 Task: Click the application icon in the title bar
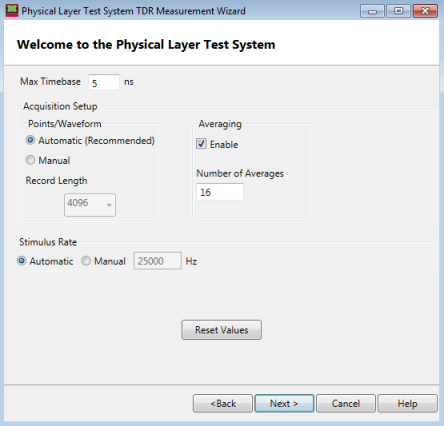[12, 11]
